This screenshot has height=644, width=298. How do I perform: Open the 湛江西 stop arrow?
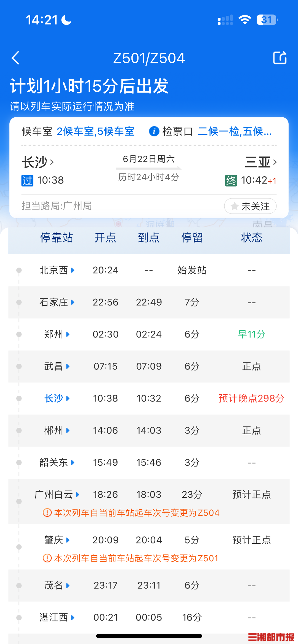pos(73,617)
